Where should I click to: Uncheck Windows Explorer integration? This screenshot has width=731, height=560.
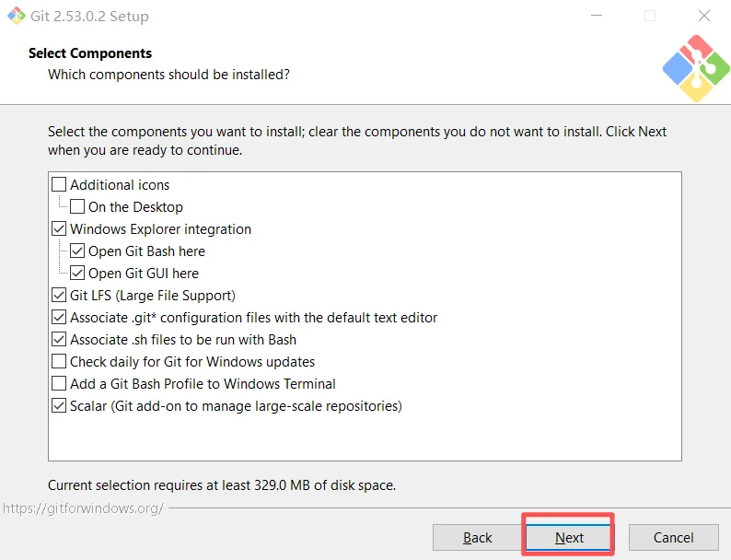coord(60,229)
